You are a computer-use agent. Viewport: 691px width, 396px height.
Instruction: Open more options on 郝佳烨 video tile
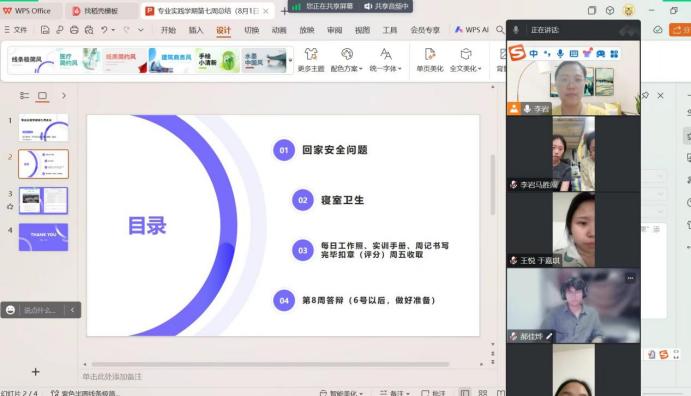(630, 278)
